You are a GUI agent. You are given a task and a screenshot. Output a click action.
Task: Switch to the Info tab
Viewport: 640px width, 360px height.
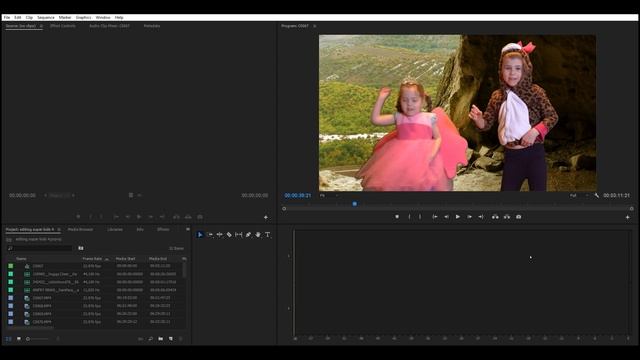tap(140, 229)
